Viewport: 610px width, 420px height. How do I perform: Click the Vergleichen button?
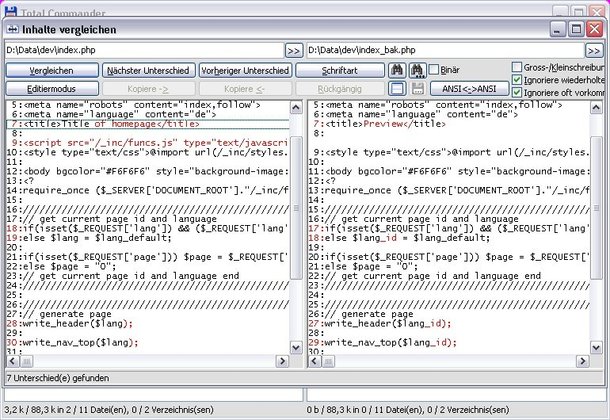[x=50, y=70]
